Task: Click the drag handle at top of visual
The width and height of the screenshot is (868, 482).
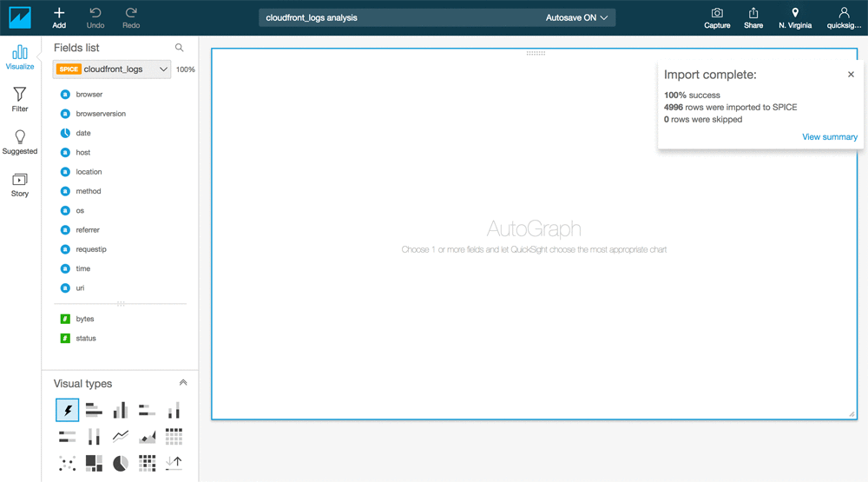Action: click(x=536, y=53)
